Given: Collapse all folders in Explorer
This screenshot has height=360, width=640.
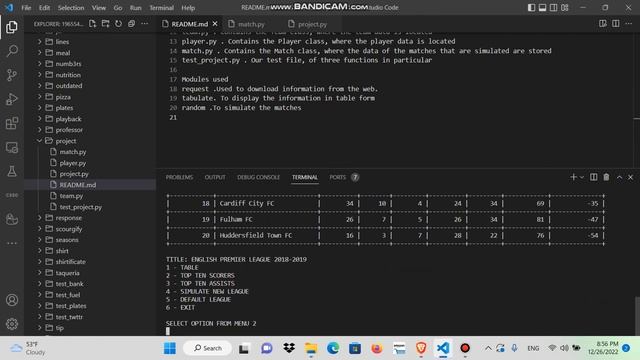Looking at the screenshot, I should pyautogui.click(x=131, y=24).
